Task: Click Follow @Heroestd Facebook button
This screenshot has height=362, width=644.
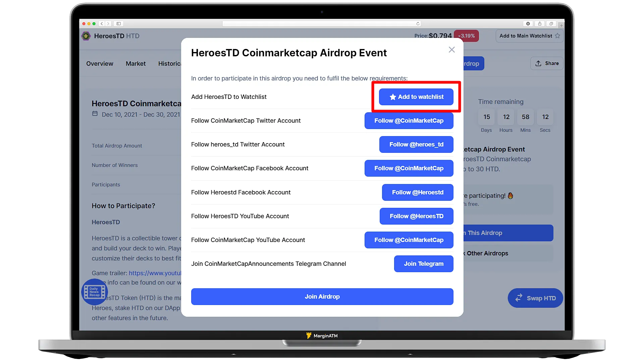Action: 418,192
